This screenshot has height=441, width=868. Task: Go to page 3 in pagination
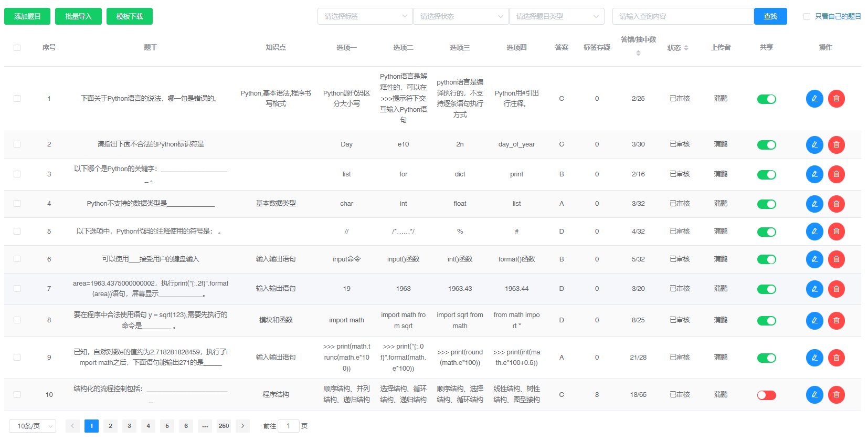pyautogui.click(x=129, y=426)
